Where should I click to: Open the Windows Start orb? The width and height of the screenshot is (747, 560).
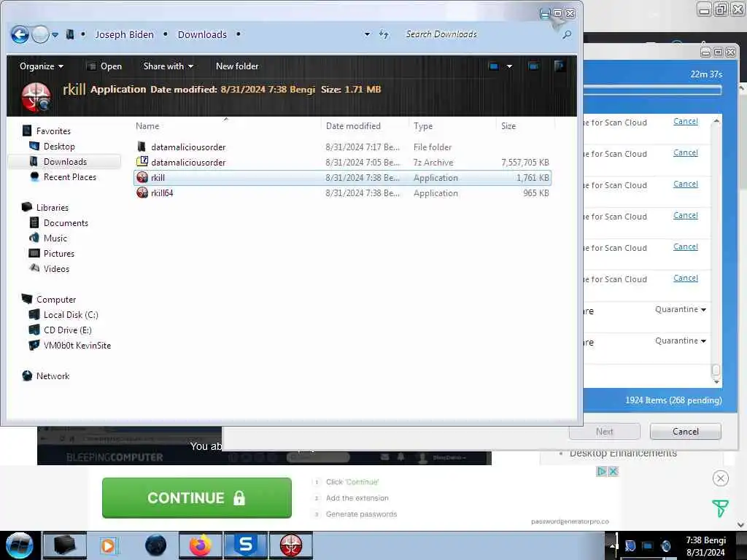pyautogui.click(x=20, y=545)
